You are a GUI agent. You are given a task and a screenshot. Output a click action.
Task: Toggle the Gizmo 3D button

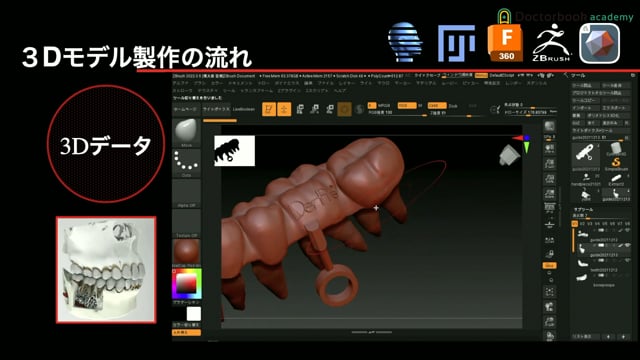344,109
